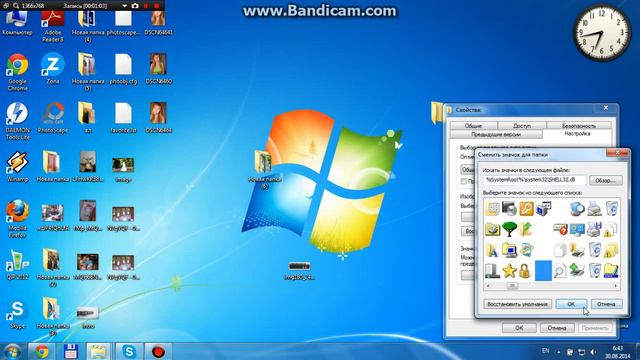
Task: Select Новая папка (6) folder on desktop
Action: tap(264, 169)
